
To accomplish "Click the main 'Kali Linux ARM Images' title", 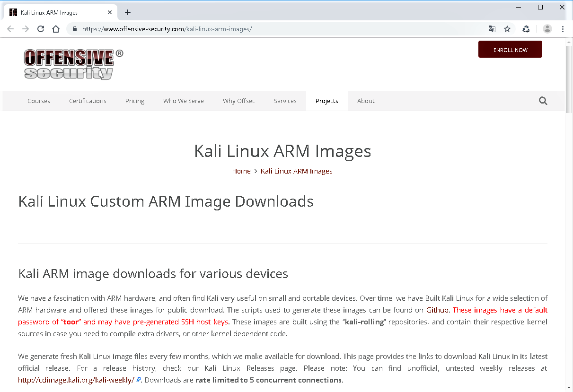I will 282,151.
